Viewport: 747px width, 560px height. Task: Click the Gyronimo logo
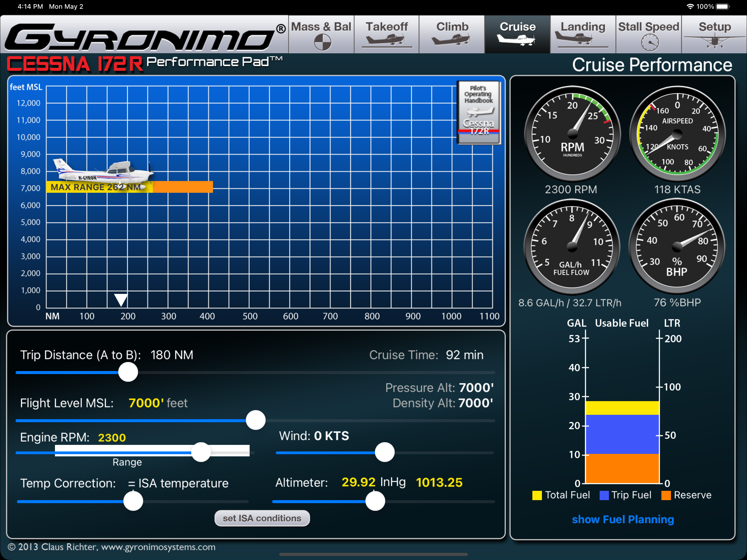(145, 36)
